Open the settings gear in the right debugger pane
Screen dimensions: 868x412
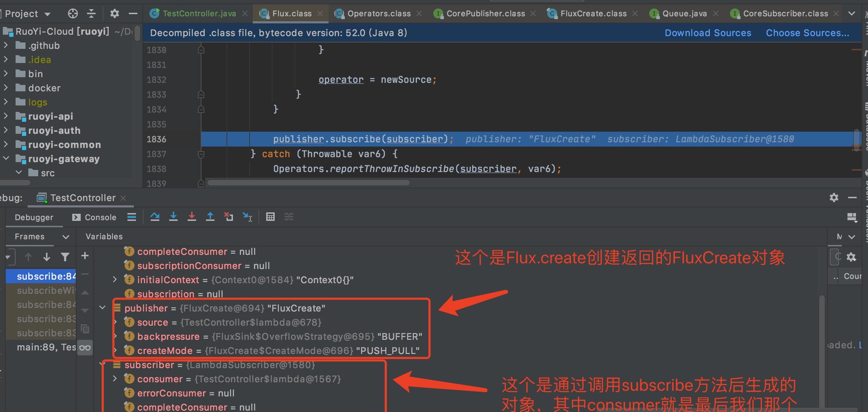(851, 257)
